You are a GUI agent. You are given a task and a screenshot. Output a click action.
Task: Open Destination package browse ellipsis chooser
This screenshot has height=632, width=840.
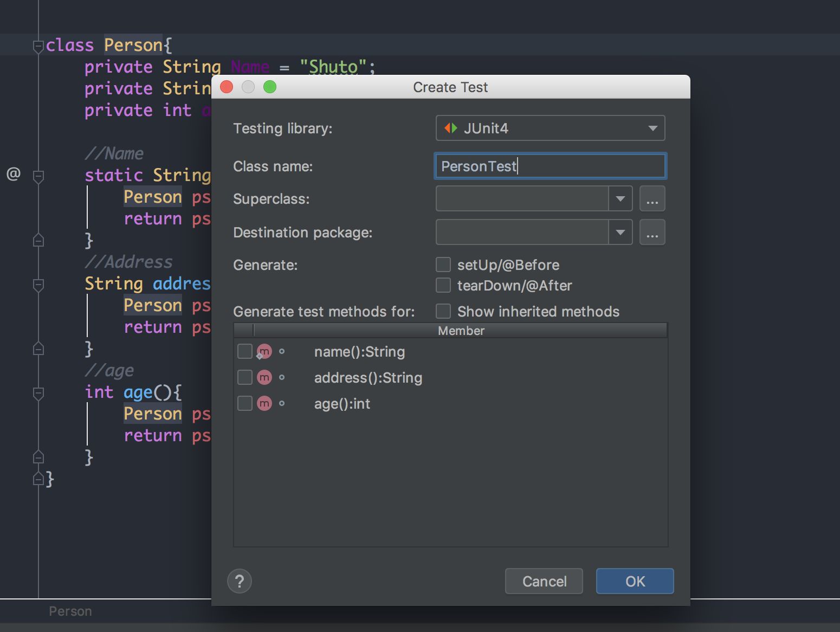(652, 232)
